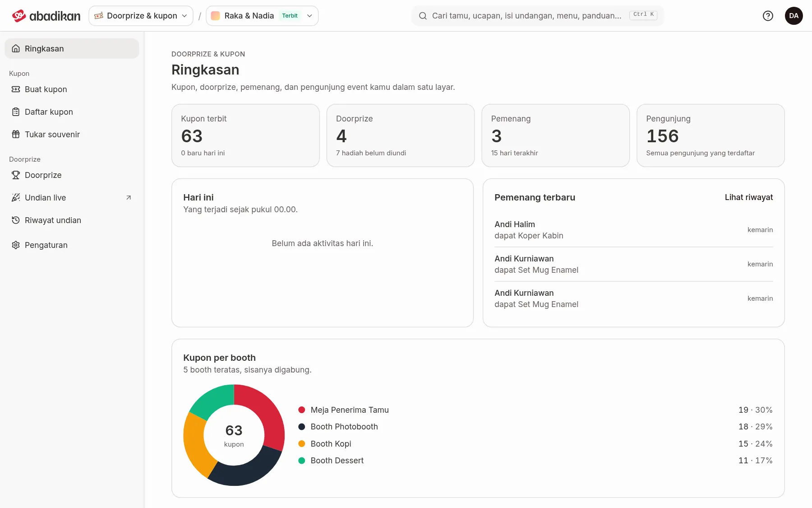Click the abadikan logo icon

coord(19,16)
